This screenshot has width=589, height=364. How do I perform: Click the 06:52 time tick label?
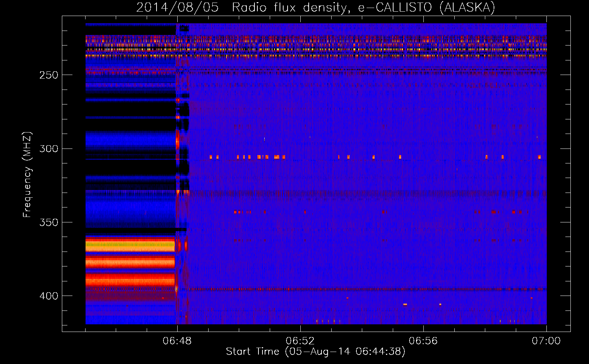(300, 341)
